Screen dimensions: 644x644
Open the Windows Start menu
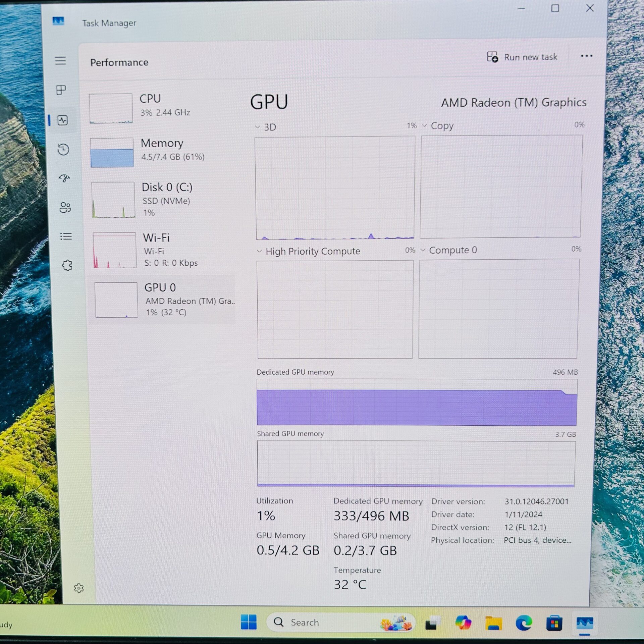tap(249, 622)
